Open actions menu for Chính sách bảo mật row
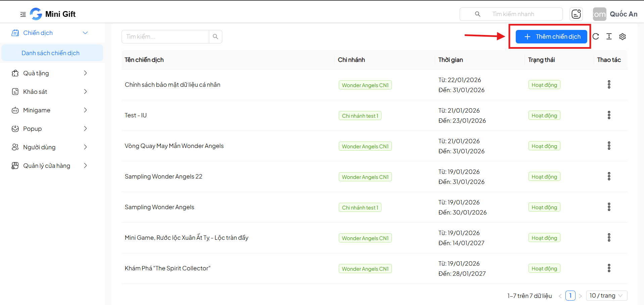Viewport: 644px width, 305px height. [x=609, y=84]
